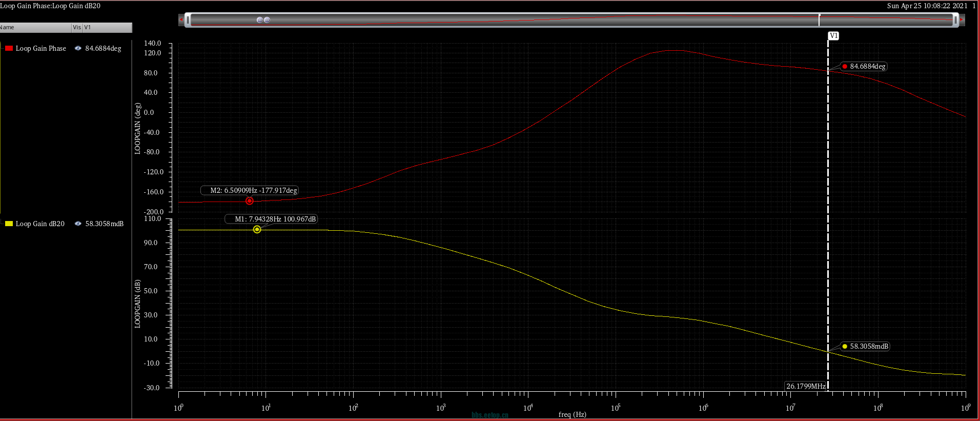980x421 pixels.
Task: Click the M2 red marker point on phase curve
Action: point(249,201)
